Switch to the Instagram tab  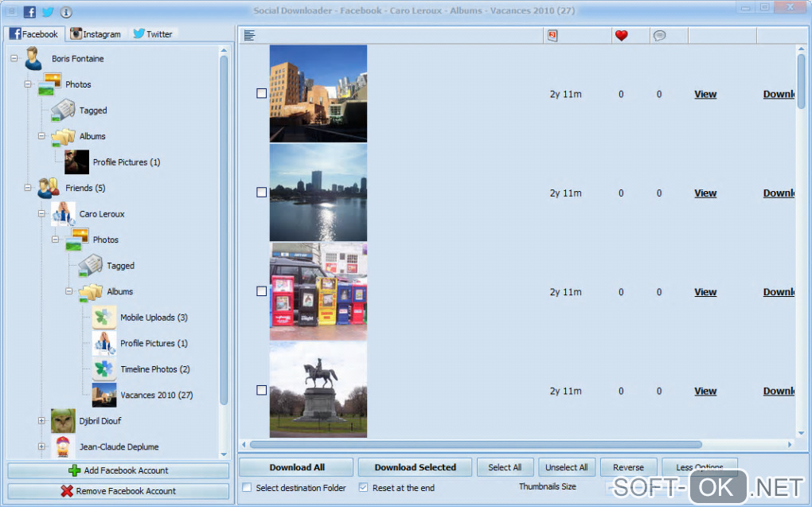(96, 34)
